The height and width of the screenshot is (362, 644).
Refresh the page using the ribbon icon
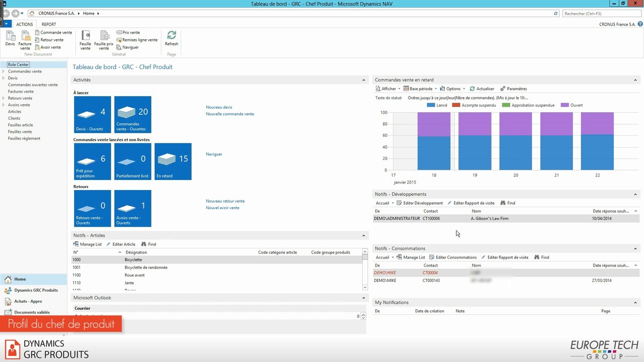point(172,38)
